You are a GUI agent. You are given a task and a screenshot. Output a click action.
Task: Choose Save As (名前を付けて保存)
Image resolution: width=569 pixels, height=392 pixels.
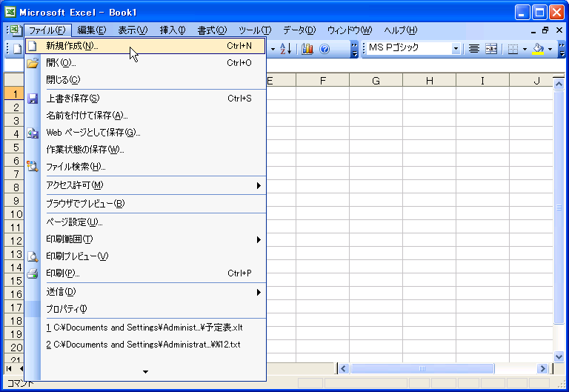click(145, 116)
